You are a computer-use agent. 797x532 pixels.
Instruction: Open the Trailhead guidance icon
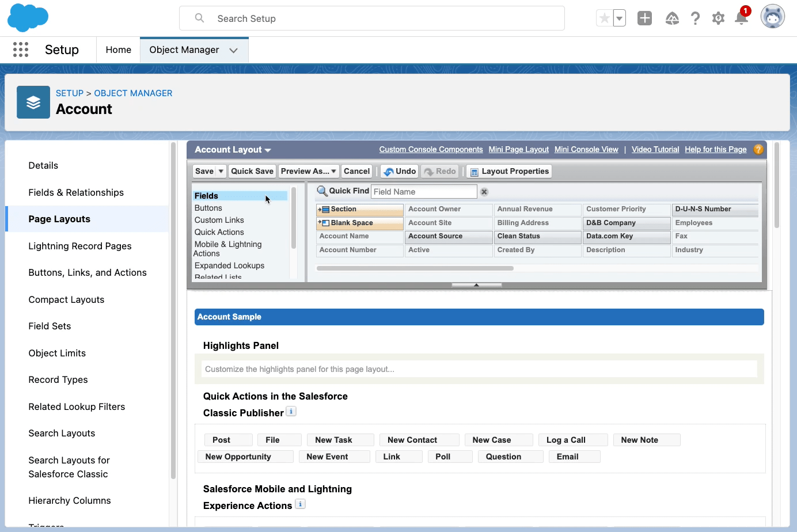(x=672, y=18)
